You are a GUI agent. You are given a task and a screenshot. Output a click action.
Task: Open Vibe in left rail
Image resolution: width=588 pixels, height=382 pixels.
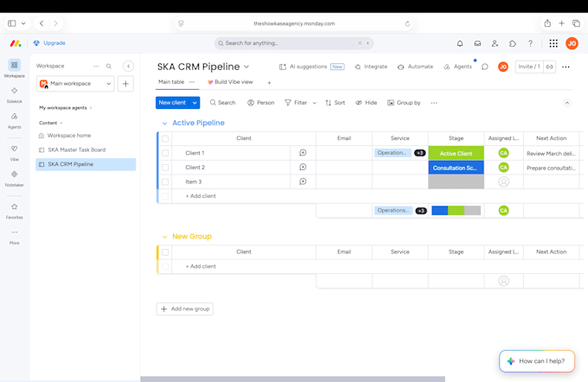14,153
